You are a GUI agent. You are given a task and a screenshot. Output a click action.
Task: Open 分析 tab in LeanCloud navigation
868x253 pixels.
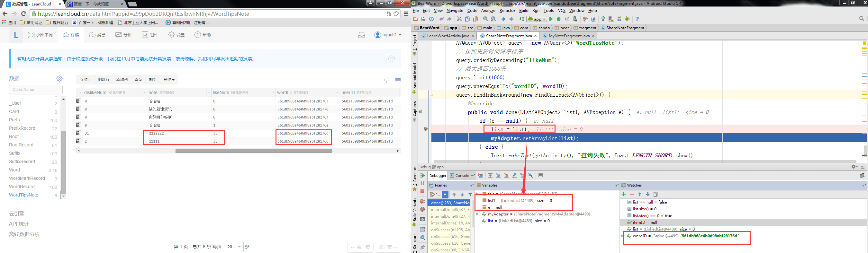click(124, 35)
